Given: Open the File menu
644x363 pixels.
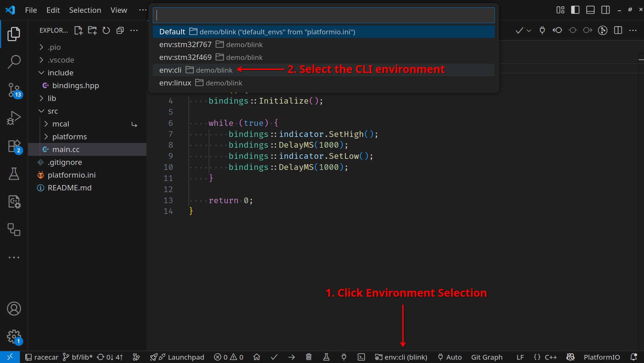Looking at the screenshot, I should [x=31, y=10].
